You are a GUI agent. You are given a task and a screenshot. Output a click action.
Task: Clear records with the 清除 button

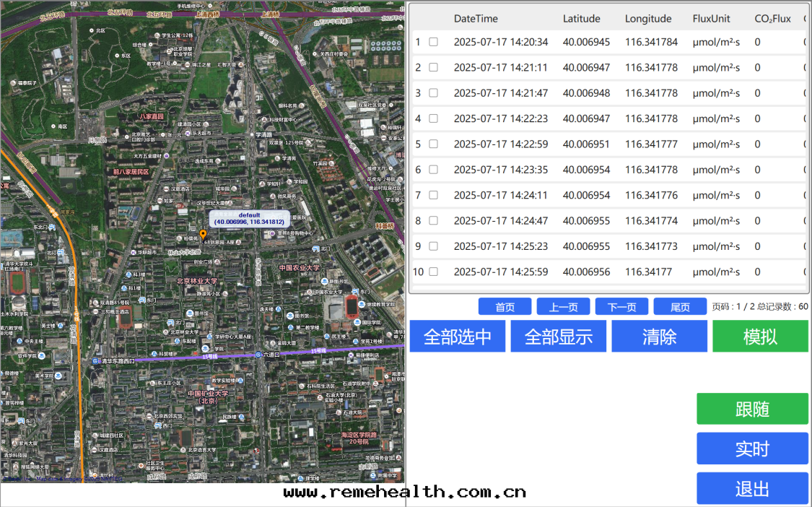coord(659,337)
